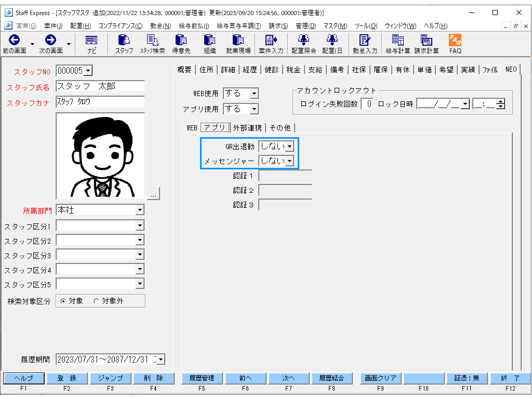
Task: Select the その他 sub-tab
Action: point(280,128)
